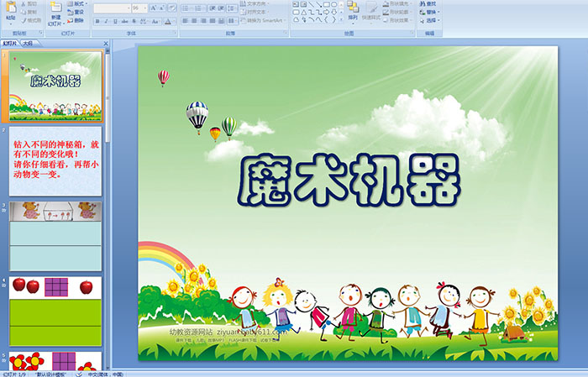Toggle Justify text alignment
Image resolution: width=588 pixels, height=377 pixels.
[x=213, y=21]
